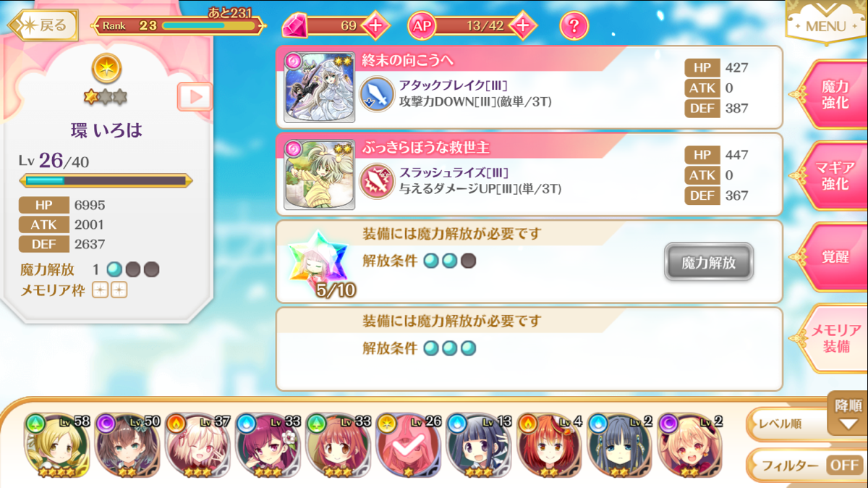Click the character level experience bar
The height and width of the screenshot is (488, 868).
106,180
